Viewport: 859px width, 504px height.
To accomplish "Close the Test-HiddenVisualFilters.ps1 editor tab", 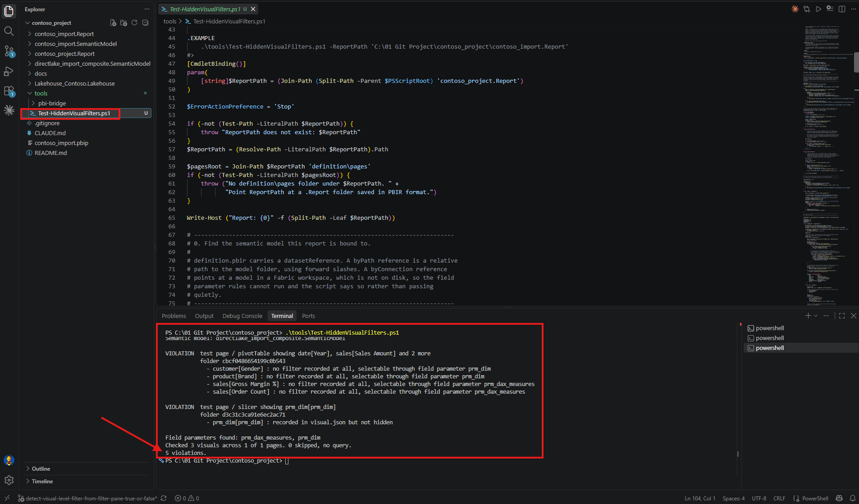I will (253, 9).
